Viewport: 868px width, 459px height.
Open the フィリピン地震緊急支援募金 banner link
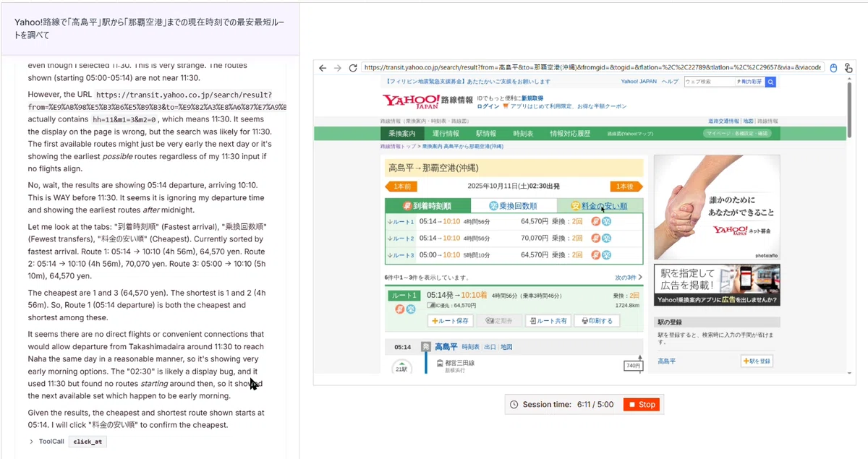pyautogui.click(x=466, y=82)
